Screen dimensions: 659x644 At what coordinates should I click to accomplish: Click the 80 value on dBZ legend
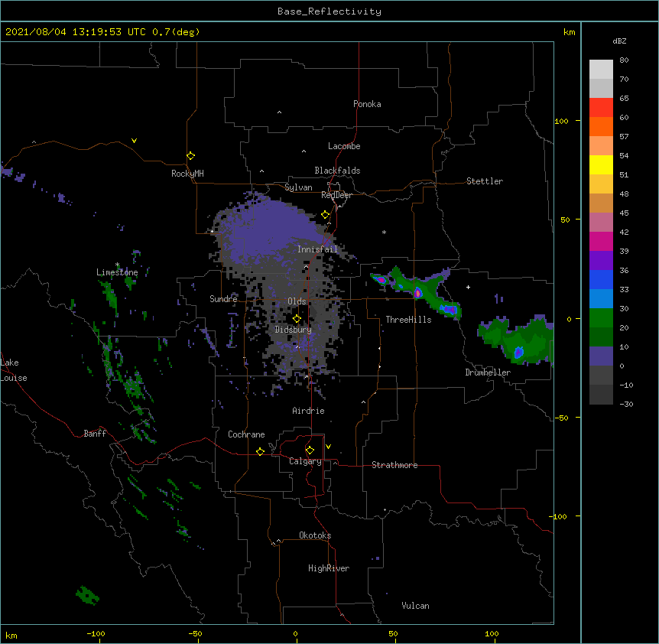tap(624, 60)
